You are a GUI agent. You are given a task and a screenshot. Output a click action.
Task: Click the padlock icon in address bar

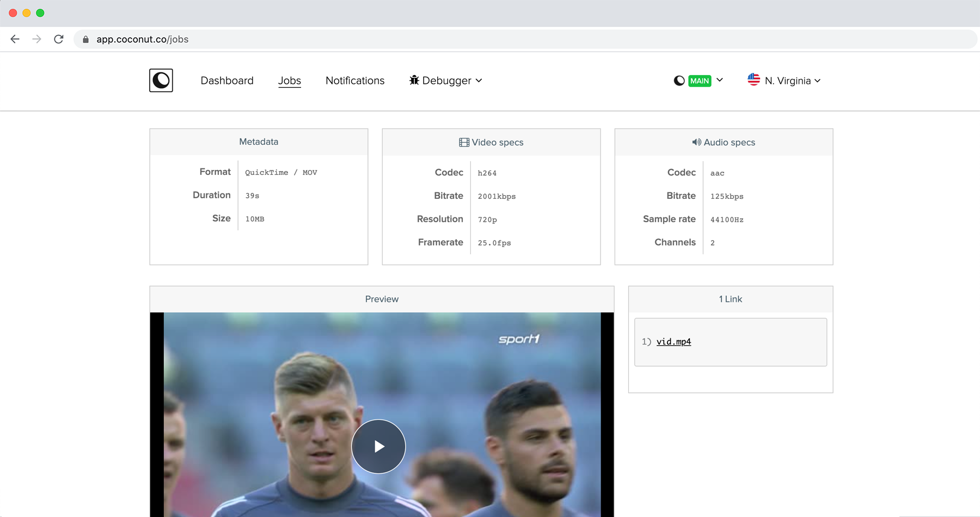tap(85, 39)
